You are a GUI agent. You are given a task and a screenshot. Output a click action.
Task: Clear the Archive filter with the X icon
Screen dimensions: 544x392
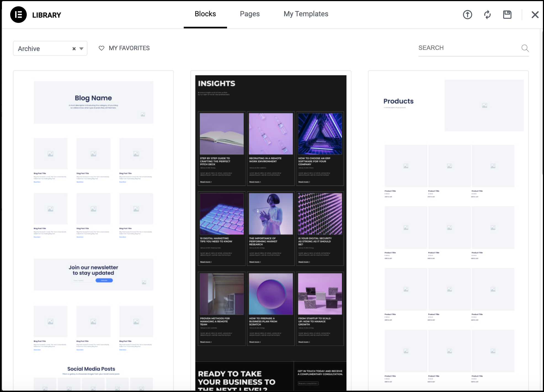point(74,48)
